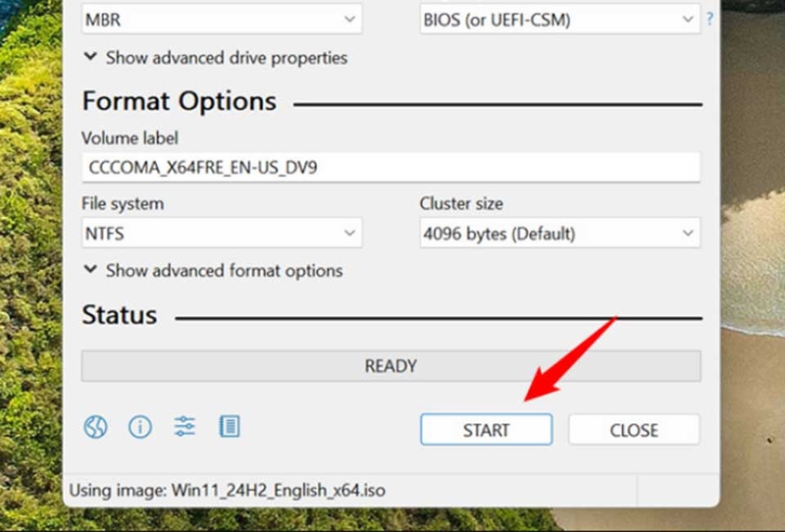Viewport: 785px width, 532px height.
Task: Click the Using image status bar text
Action: [x=228, y=490]
